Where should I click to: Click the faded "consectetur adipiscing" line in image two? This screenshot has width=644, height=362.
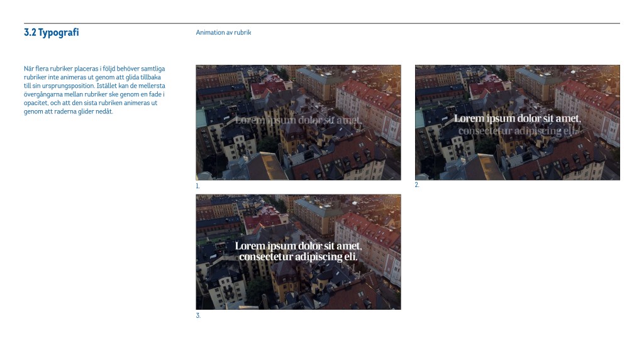click(517, 131)
